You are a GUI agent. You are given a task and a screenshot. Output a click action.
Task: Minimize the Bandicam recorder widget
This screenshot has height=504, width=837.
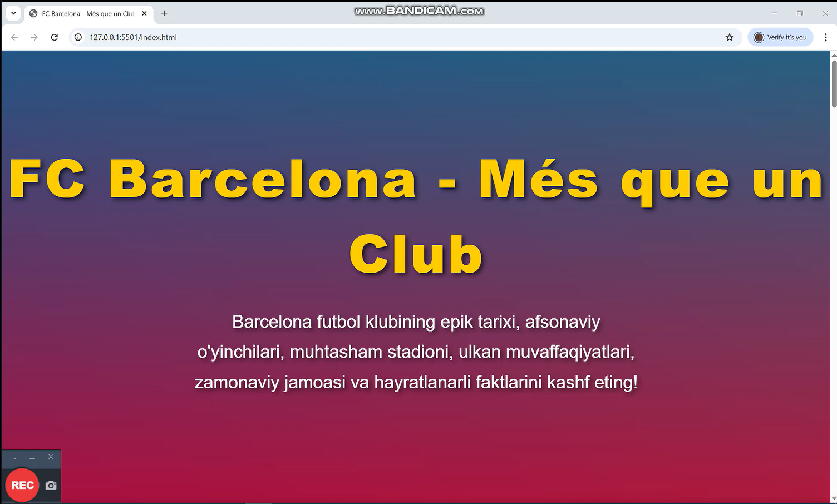[32, 457]
